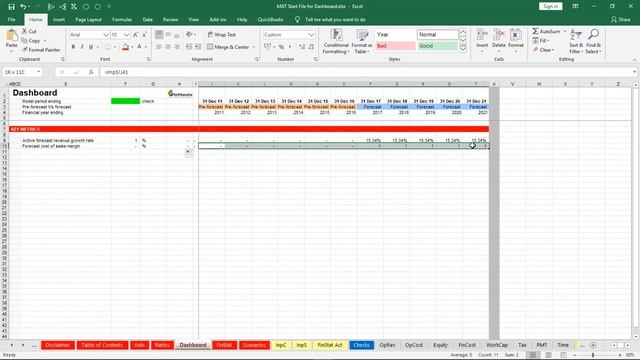Open the font size dropdown
This screenshot has width=640, height=360.
click(127, 35)
